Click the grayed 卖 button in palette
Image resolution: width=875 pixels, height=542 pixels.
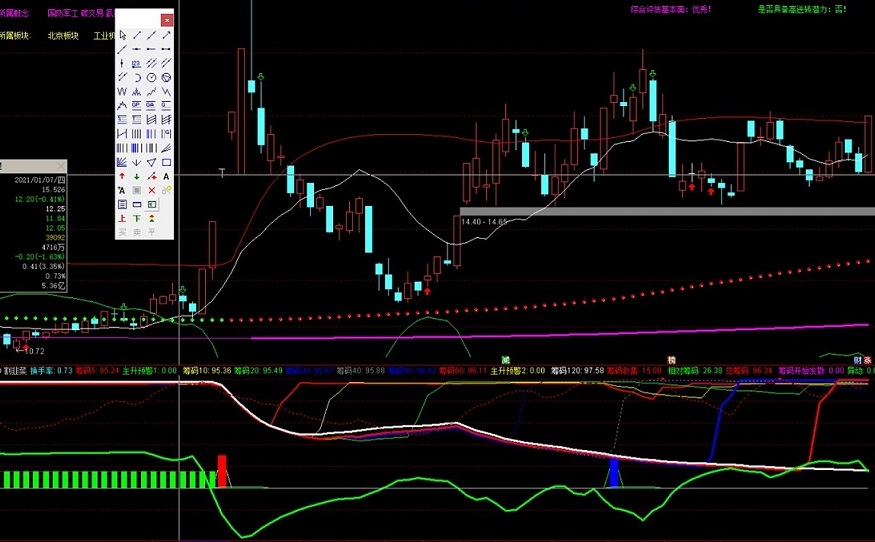tap(137, 232)
